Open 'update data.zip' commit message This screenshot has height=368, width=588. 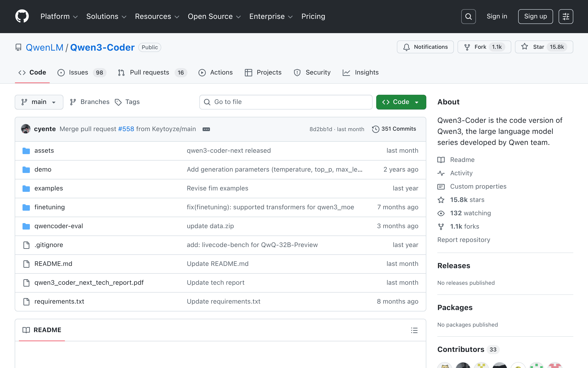210,226
